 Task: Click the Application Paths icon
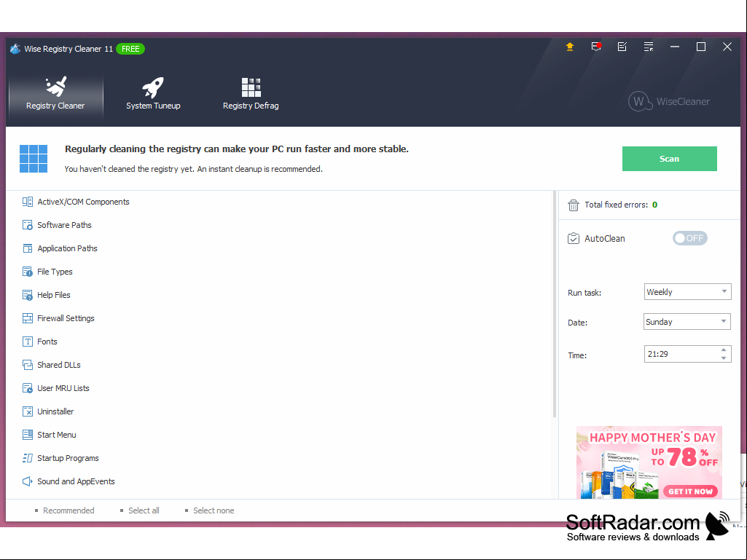click(28, 248)
